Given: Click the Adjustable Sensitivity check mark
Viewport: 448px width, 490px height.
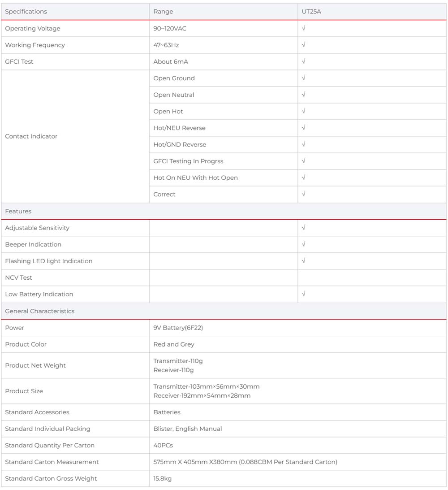Looking at the screenshot, I should 304,228.
